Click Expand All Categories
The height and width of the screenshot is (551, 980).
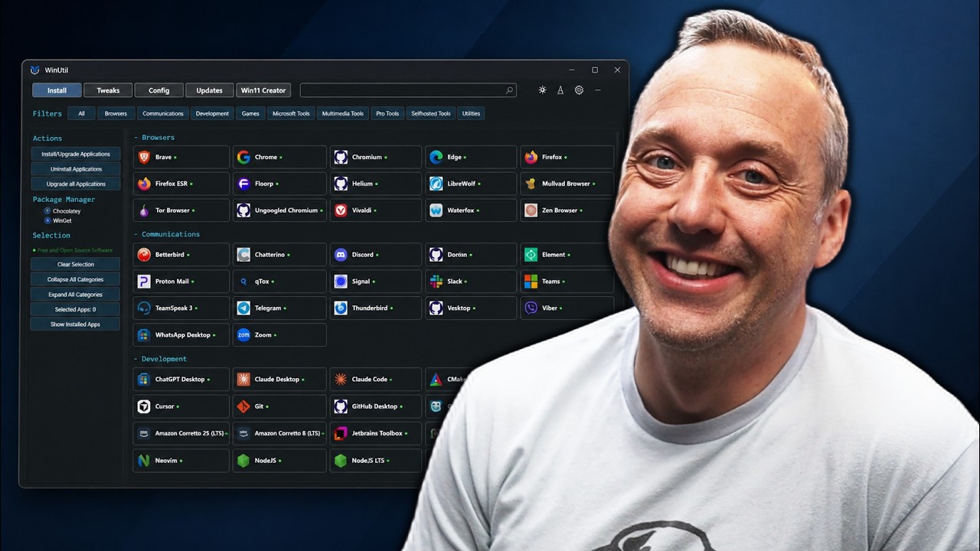tap(76, 295)
